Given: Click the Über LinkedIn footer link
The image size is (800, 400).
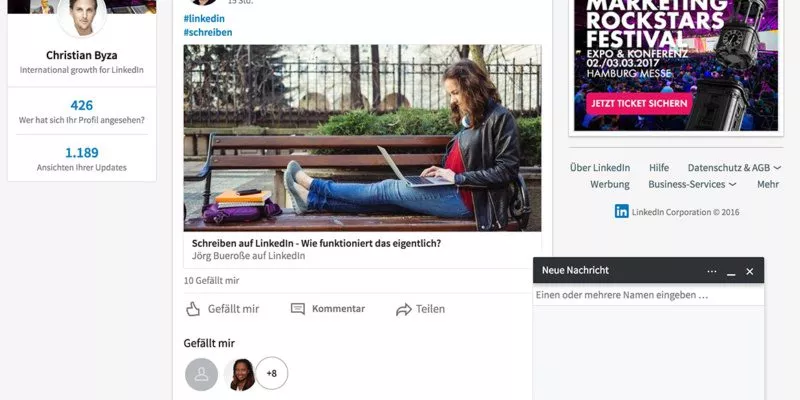Looking at the screenshot, I should coord(600,167).
